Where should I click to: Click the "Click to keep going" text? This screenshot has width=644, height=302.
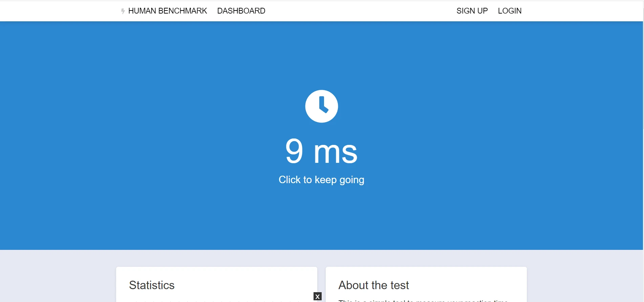321,180
